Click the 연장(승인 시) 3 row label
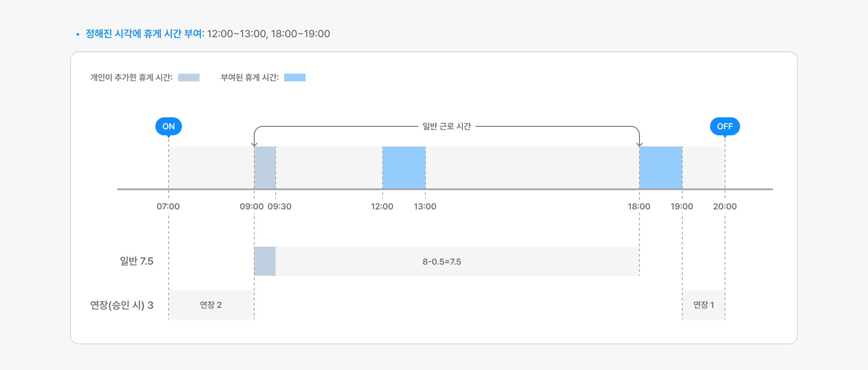 [x=122, y=305]
